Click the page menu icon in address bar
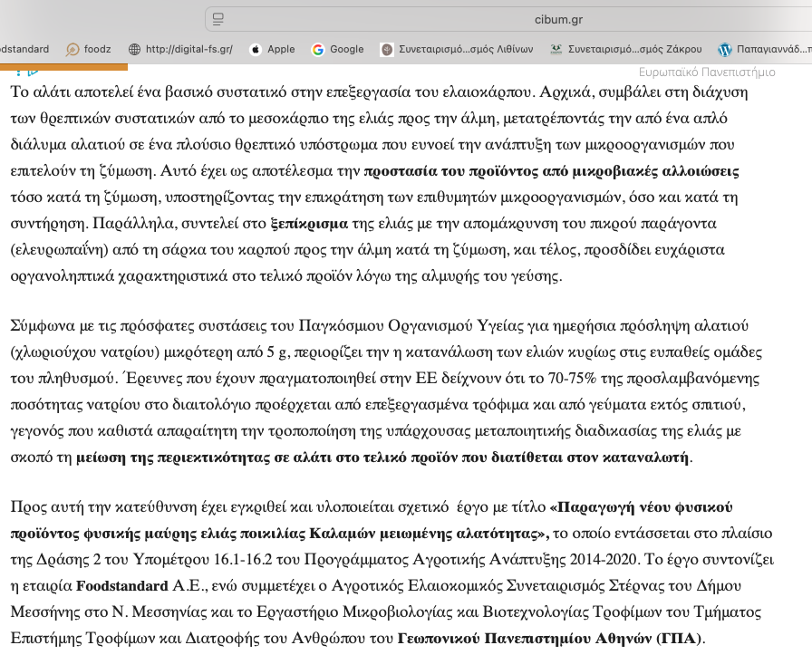This screenshot has height=655, width=812. (x=217, y=18)
